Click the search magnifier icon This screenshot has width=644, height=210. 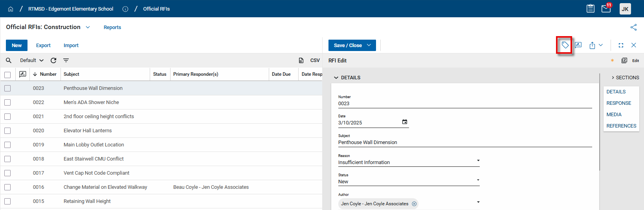point(9,60)
